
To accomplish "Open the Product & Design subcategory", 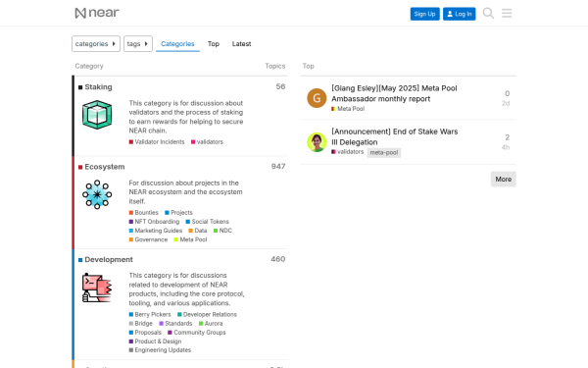I will coord(155,342).
